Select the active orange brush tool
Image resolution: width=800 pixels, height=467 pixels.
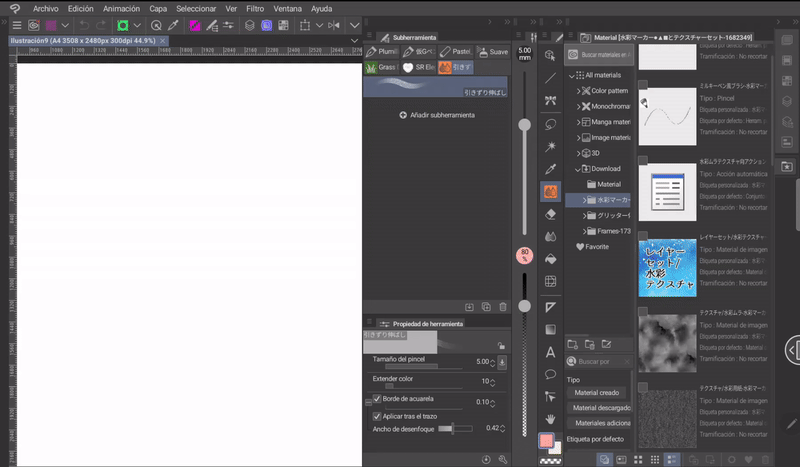tap(550, 192)
